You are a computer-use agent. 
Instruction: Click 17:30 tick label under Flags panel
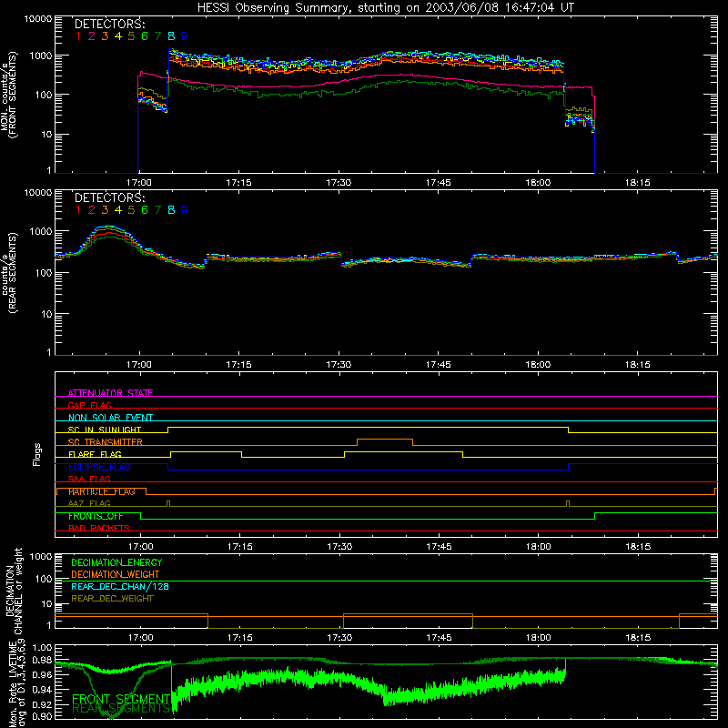[339, 547]
